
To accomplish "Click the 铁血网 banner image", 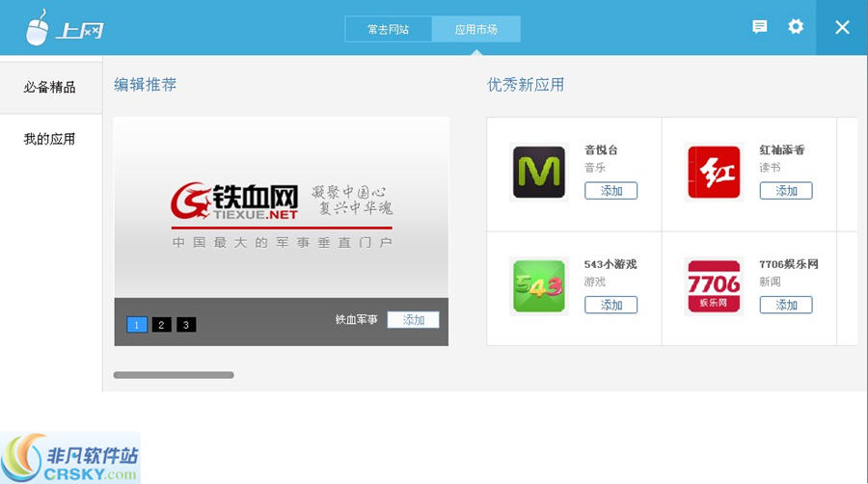I will (x=282, y=207).
